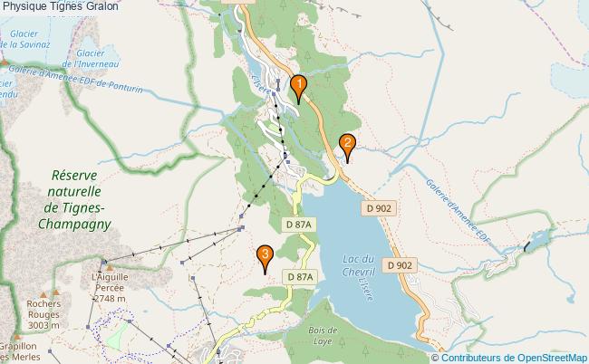Click the Bois de Laye forest label
Viewport: 589px width, 364px height.
pyautogui.click(x=323, y=336)
